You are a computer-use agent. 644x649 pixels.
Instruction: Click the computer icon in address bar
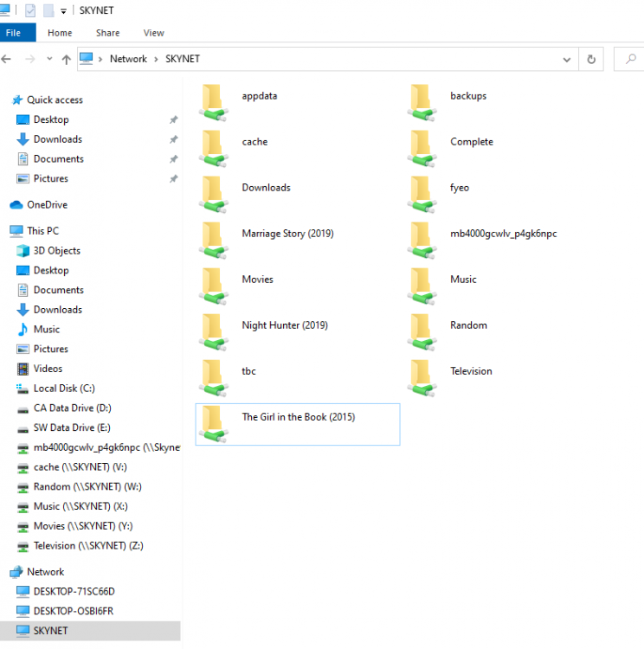87,59
